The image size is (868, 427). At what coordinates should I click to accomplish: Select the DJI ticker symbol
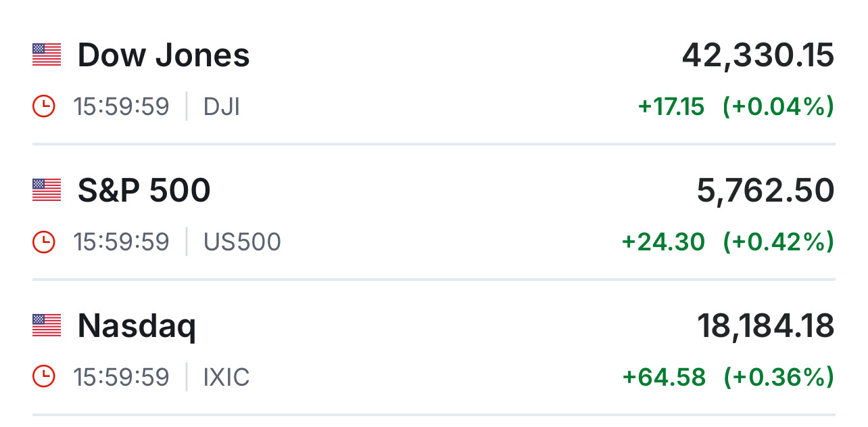pyautogui.click(x=222, y=107)
